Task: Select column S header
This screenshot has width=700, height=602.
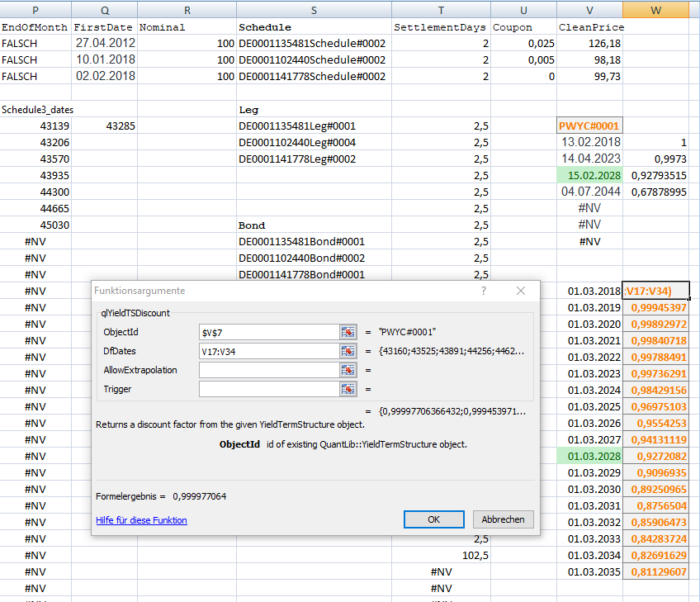Action: tap(315, 8)
